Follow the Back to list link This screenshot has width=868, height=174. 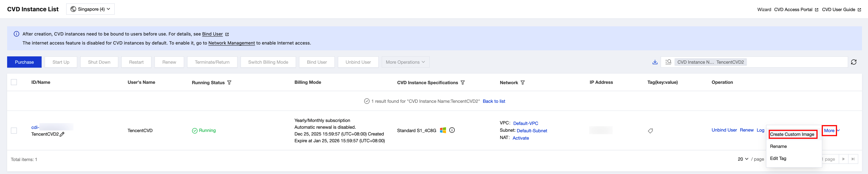click(x=494, y=101)
